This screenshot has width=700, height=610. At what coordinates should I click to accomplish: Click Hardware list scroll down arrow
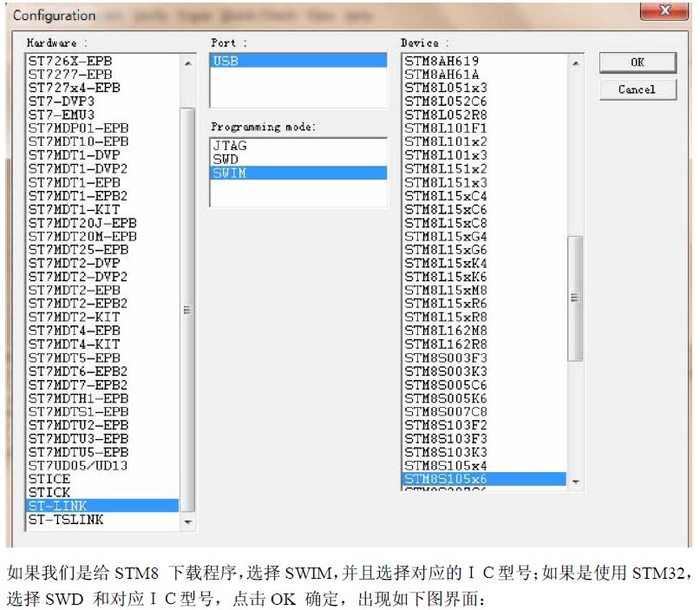188,521
